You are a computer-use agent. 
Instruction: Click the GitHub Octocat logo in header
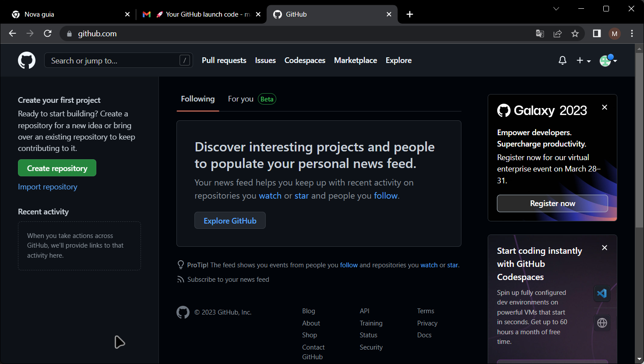point(27,60)
